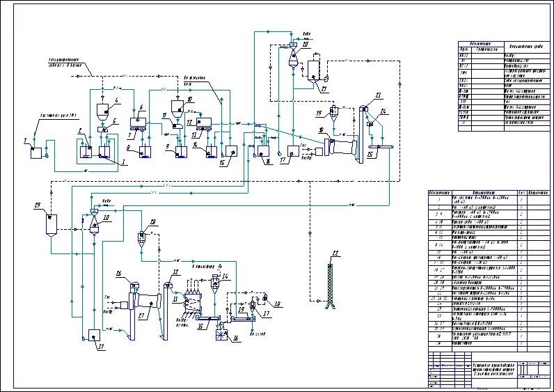This screenshot has width=554, height=392.
Task: Click callout number 7 under the filter unit
Action: 129,134
